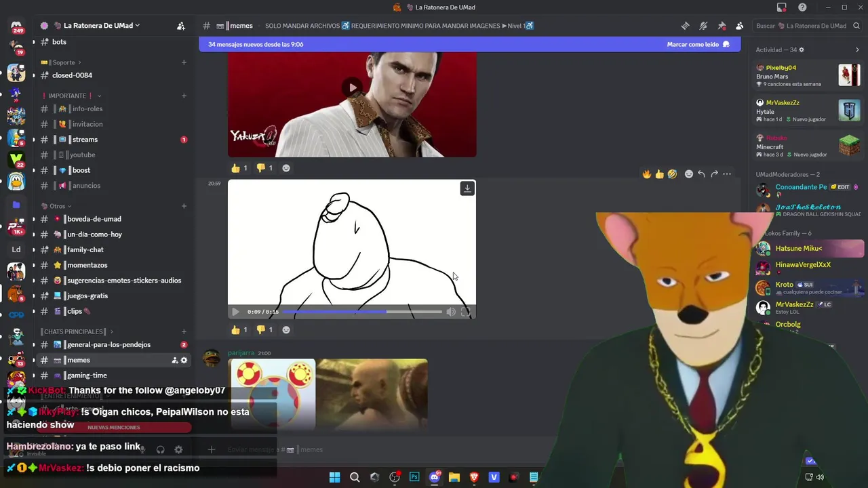This screenshot has width=868, height=488.
Task: Open momentazos channel
Action: 114,265
